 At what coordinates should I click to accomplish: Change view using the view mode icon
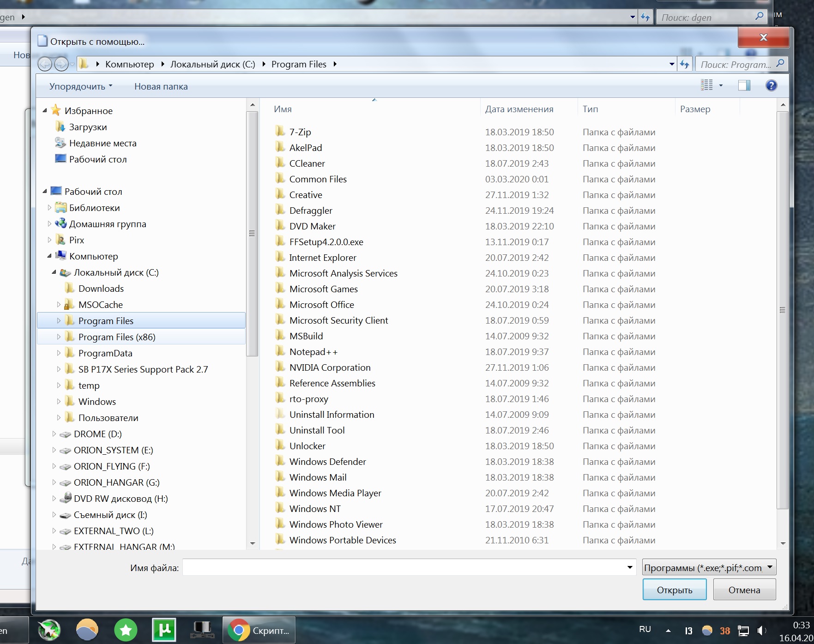[x=707, y=85]
